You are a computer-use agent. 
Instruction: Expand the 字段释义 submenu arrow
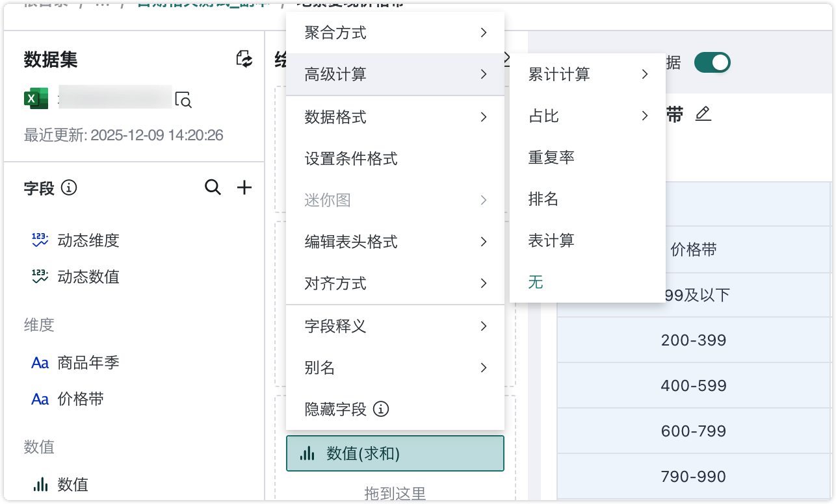(484, 326)
